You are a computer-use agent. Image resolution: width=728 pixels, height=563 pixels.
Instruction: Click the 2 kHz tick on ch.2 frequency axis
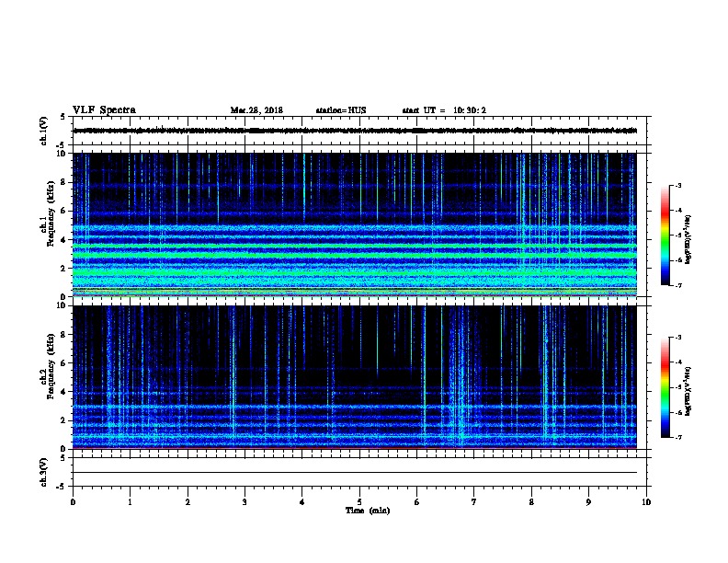[63, 420]
